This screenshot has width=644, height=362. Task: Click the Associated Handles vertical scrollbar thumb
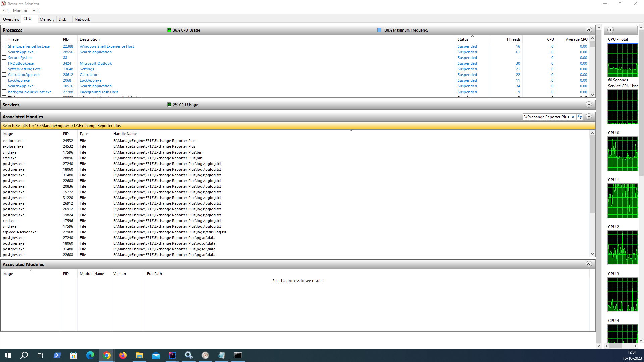(x=592, y=174)
